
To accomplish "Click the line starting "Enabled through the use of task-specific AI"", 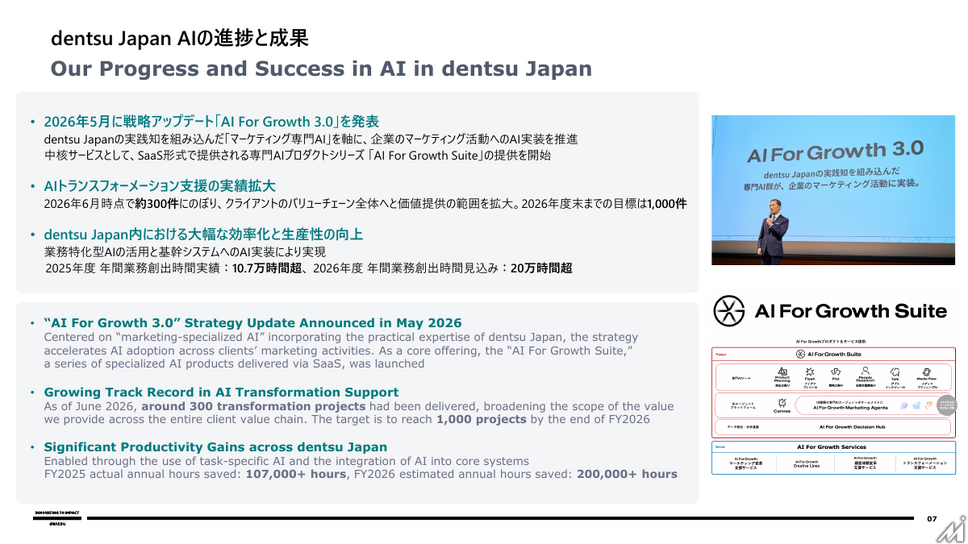I will point(286,461).
